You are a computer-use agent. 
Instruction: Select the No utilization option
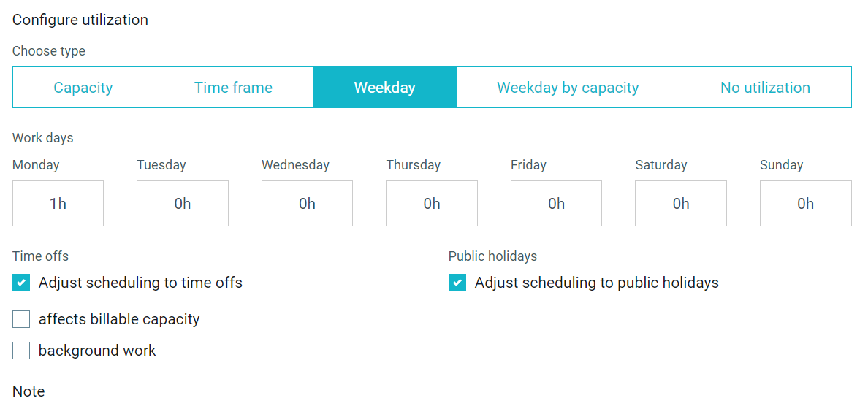click(765, 88)
